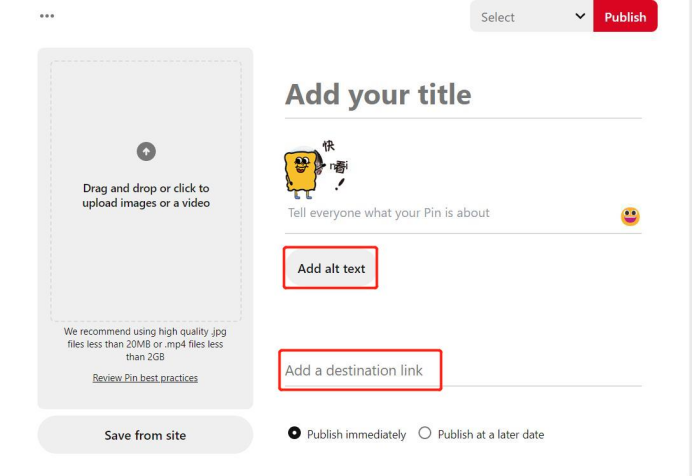692x476 pixels.
Task: Click the yellow sponge cartoon sticker
Action: click(x=316, y=169)
